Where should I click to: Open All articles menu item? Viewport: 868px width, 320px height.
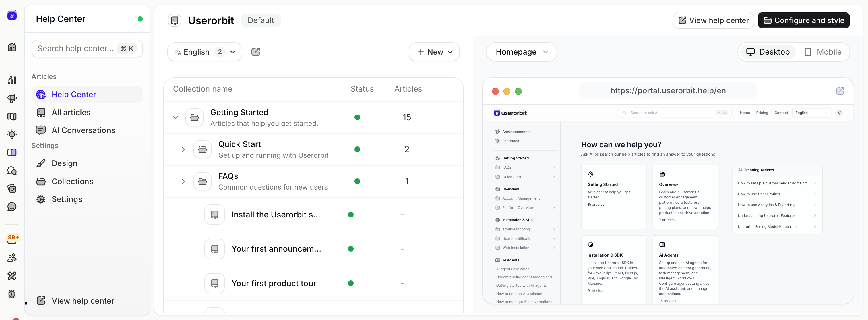[x=87, y=112]
